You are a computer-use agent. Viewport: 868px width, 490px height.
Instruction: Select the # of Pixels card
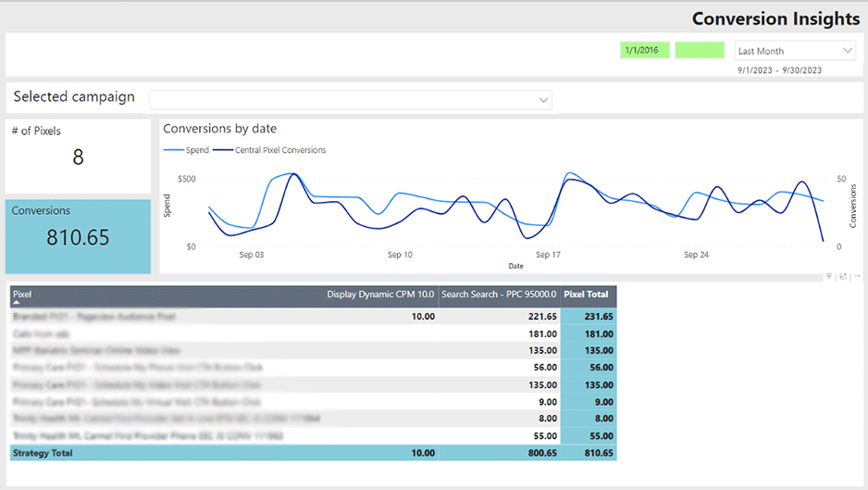pyautogui.click(x=78, y=156)
